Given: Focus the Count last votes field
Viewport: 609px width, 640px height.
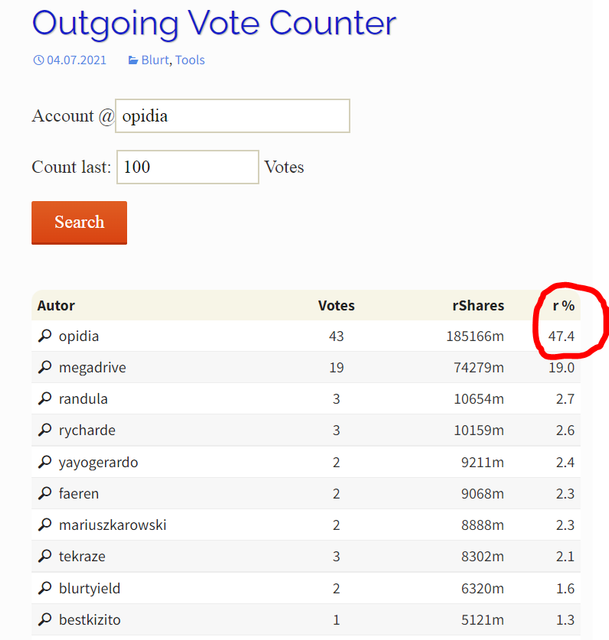Looking at the screenshot, I should (x=187, y=167).
